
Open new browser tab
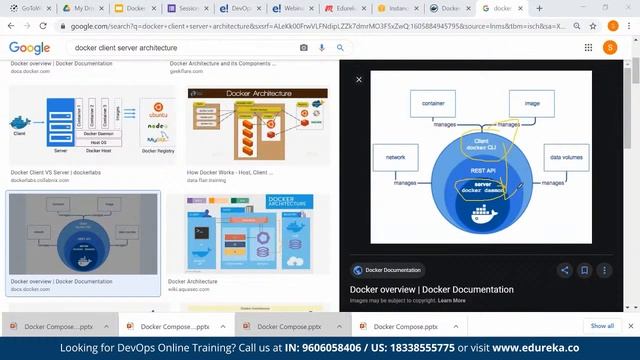(x=539, y=8)
